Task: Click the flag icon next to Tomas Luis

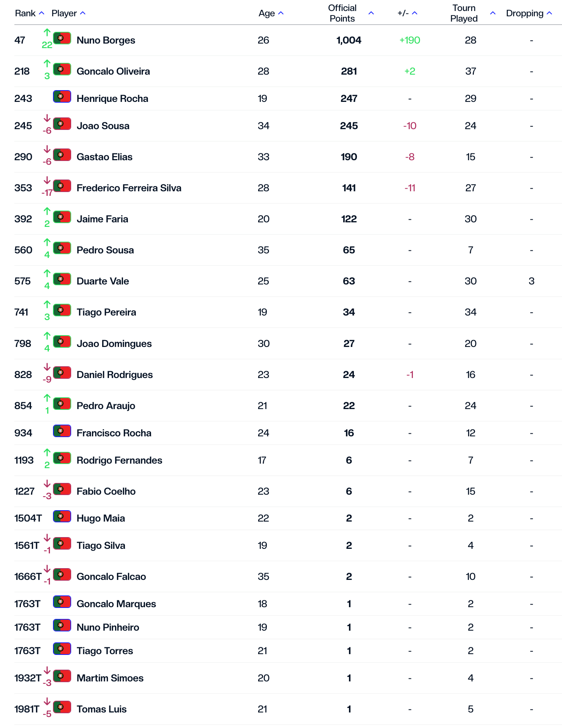Action: [62, 707]
